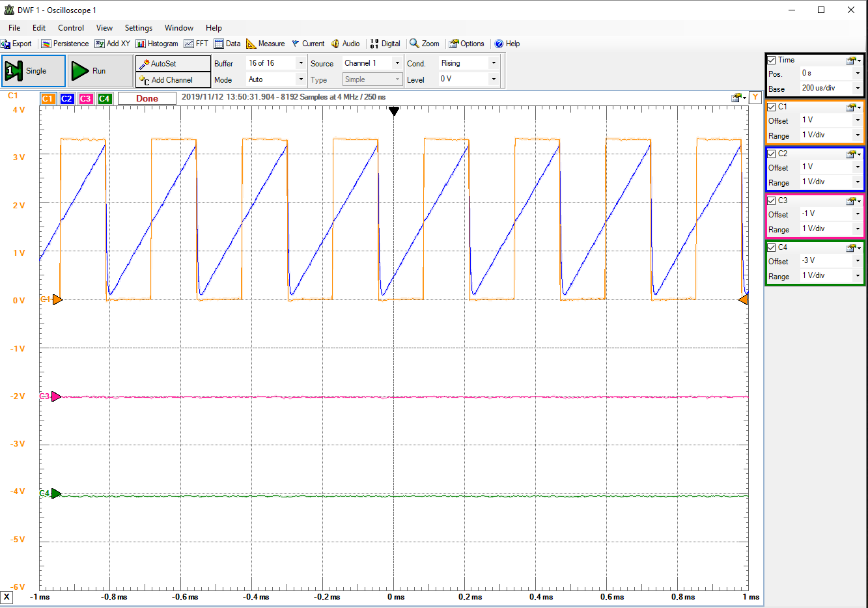Toggle the Time checkbox
Image resolution: width=868 pixels, height=608 pixels.
[772, 60]
